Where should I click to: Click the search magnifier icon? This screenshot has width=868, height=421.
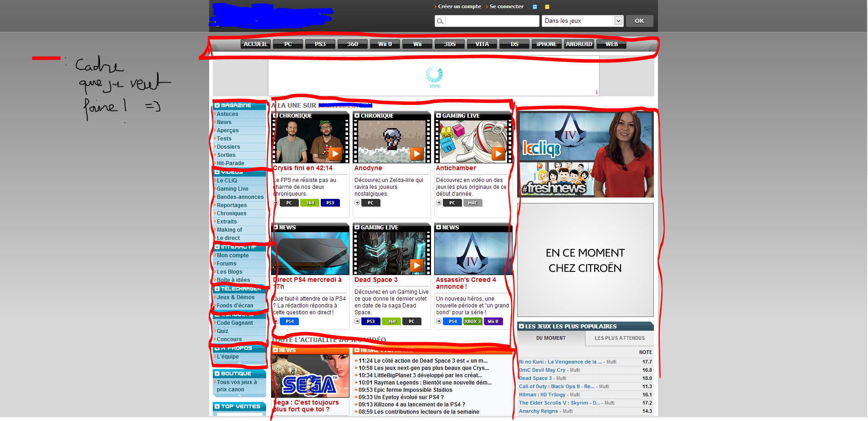[x=440, y=21]
